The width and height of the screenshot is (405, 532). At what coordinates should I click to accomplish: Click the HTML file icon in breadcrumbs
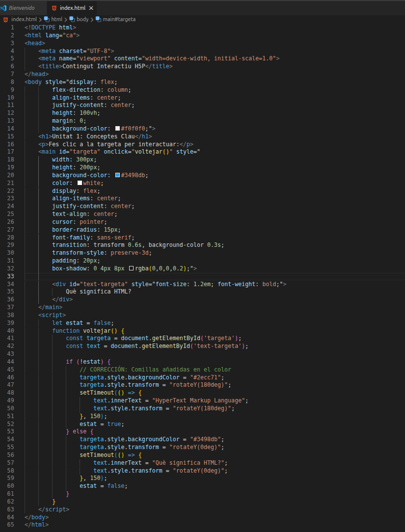pyautogui.click(x=6, y=19)
